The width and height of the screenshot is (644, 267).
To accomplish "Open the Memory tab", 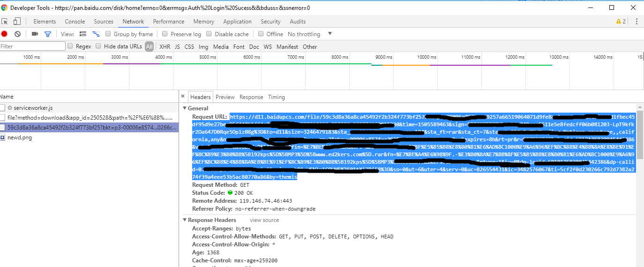I will [204, 22].
